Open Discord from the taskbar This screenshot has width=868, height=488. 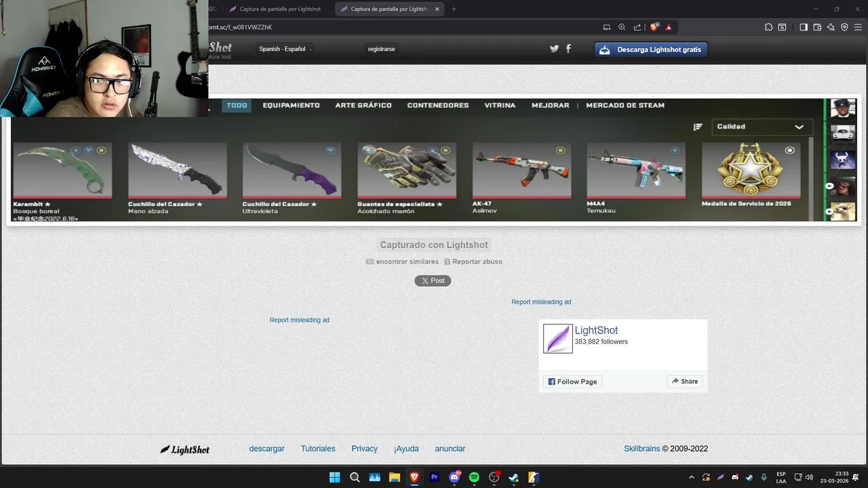454,477
